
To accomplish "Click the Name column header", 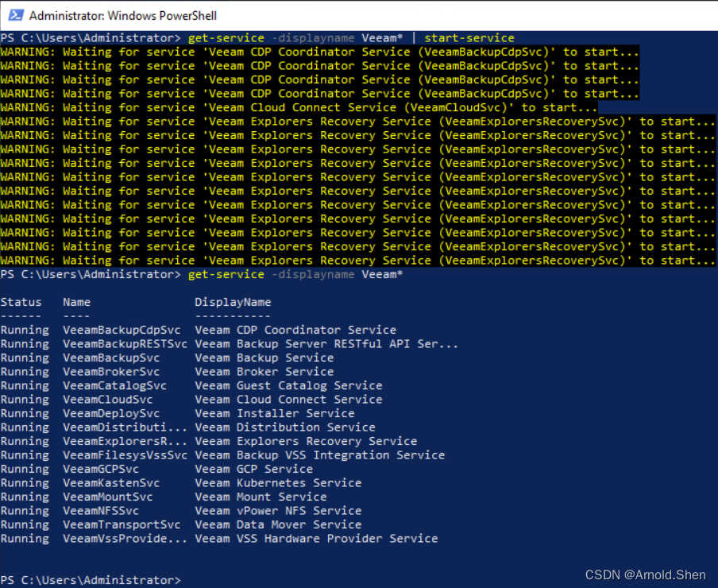I will coord(76,302).
